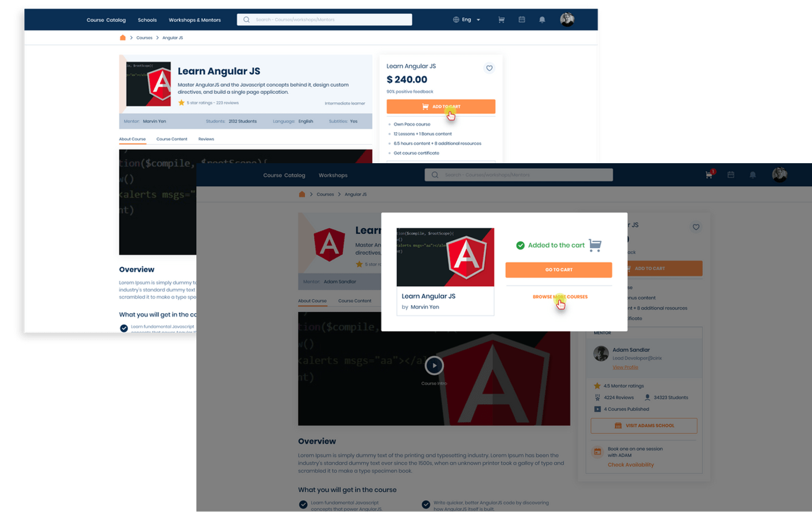Play the Course Intro video
Image resolution: width=812 pixels, height=512 pixels.
click(x=434, y=365)
